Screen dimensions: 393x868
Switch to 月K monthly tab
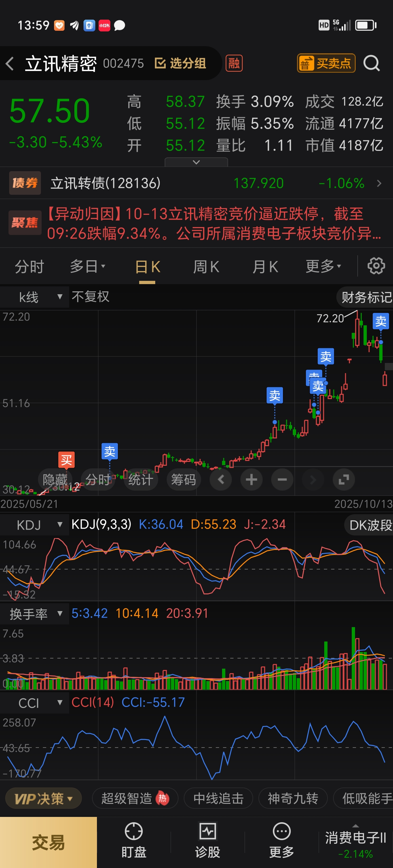point(265,267)
